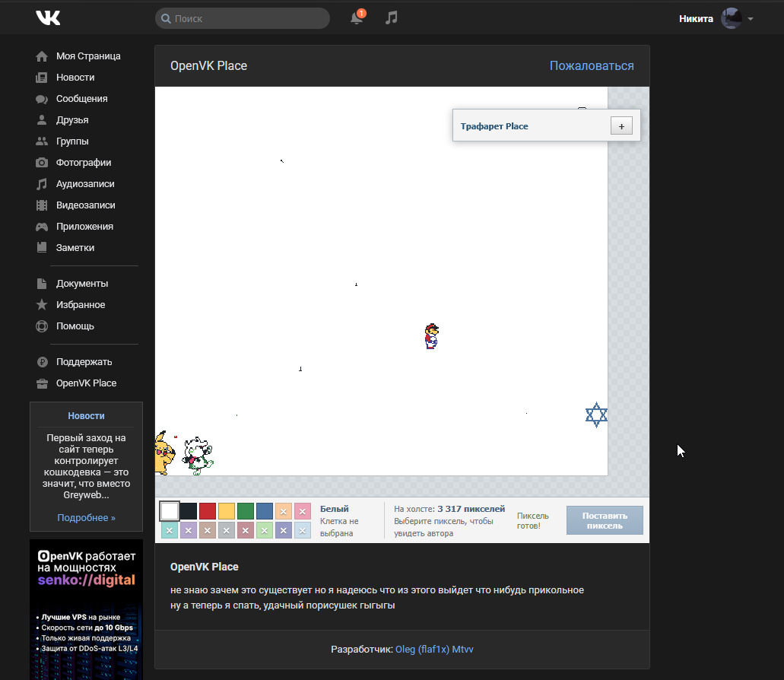Click the star icon beside Избранное
The image size is (784, 680).
(x=42, y=304)
